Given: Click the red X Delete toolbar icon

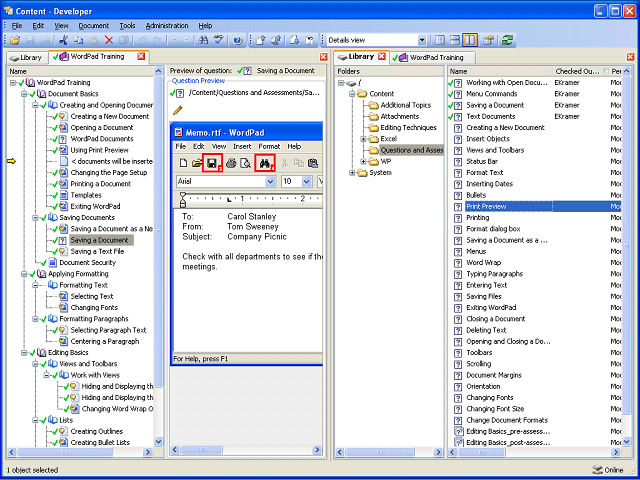Looking at the screenshot, I should (x=109, y=40).
